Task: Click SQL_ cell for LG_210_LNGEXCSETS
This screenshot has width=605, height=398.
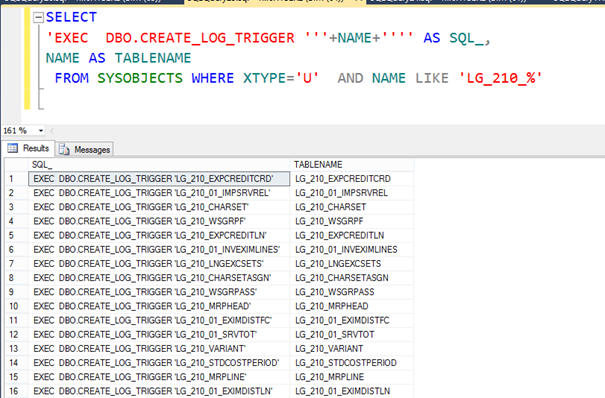Action: pyautogui.click(x=159, y=264)
